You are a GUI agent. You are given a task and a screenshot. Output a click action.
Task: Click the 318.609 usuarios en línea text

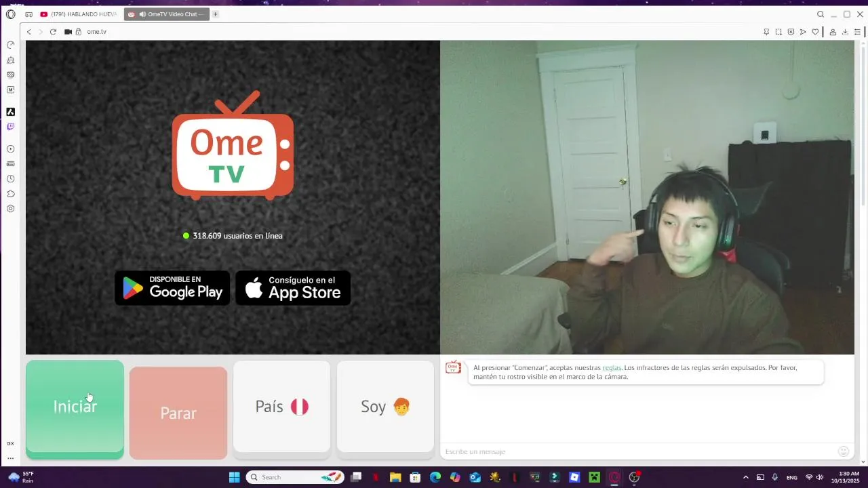pos(237,236)
